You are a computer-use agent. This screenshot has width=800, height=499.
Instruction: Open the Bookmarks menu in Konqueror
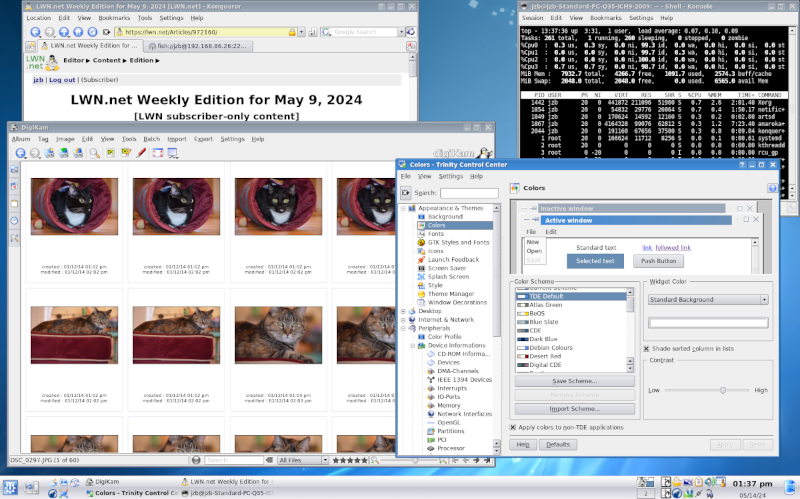[x=113, y=18]
